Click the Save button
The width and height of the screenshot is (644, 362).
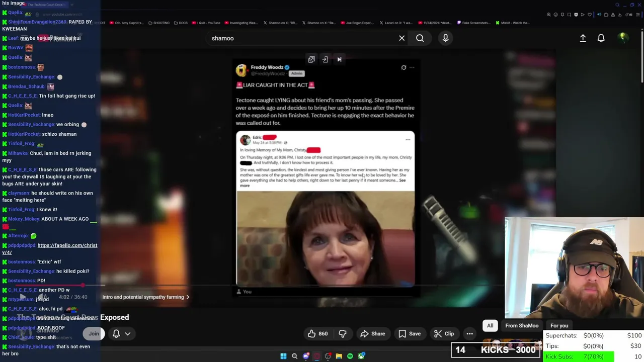point(410,333)
